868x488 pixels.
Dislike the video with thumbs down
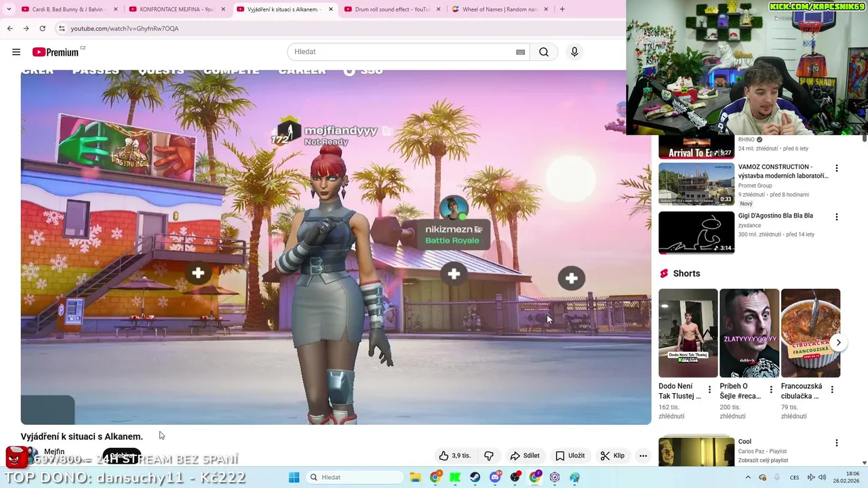point(489,455)
